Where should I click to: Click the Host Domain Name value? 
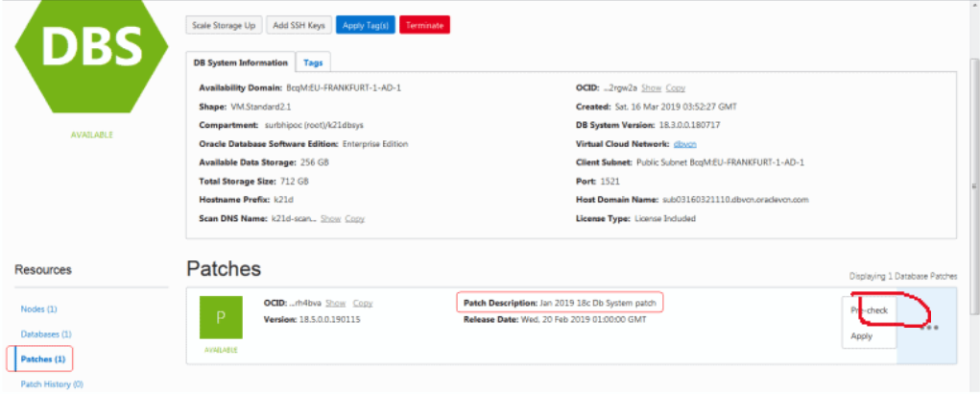pos(735,200)
